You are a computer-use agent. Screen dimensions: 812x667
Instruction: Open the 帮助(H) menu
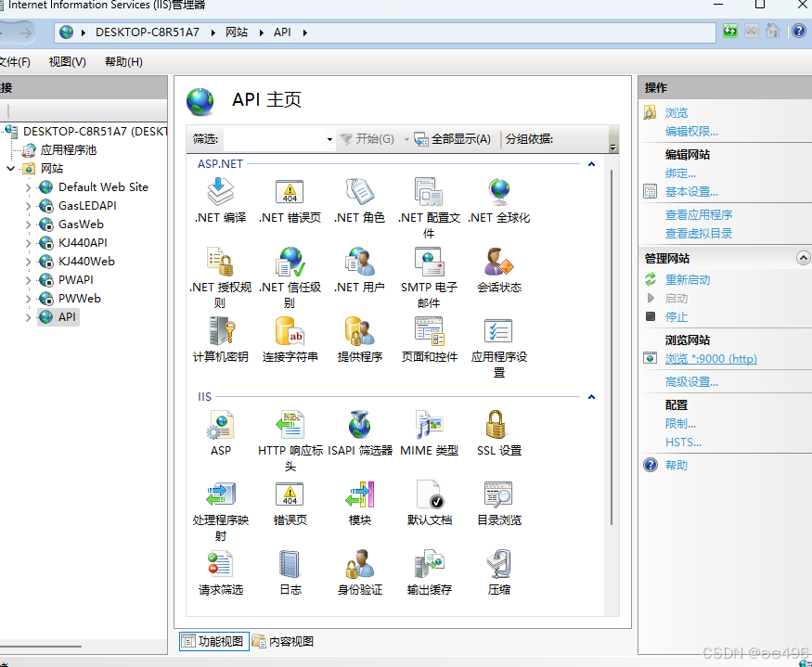[123, 62]
